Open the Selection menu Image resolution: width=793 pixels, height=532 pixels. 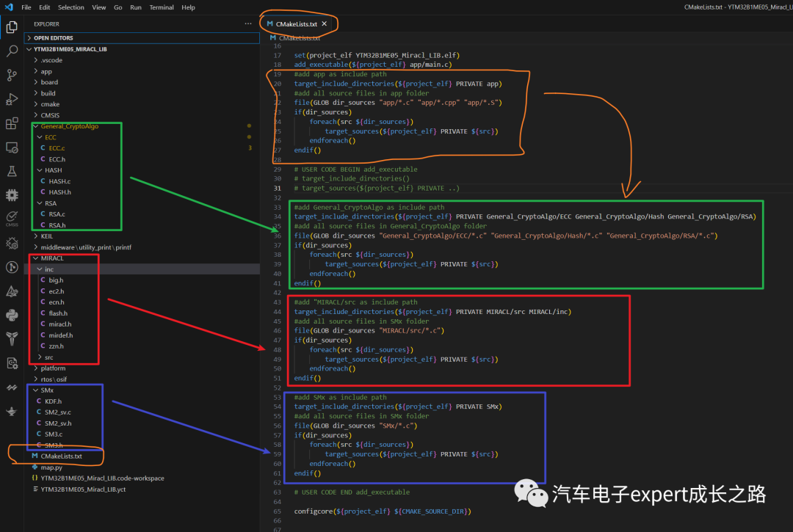click(70, 7)
